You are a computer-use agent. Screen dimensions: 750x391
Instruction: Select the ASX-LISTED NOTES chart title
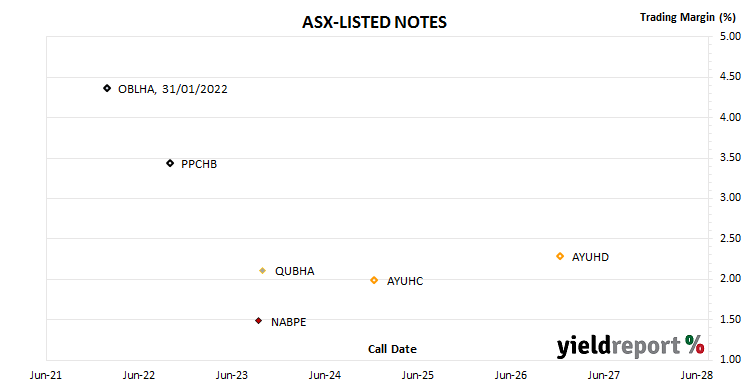point(375,22)
